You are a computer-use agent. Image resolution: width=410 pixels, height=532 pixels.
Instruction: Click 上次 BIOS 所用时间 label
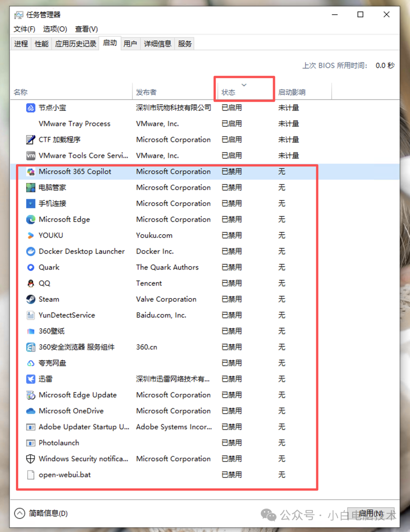tap(335, 66)
